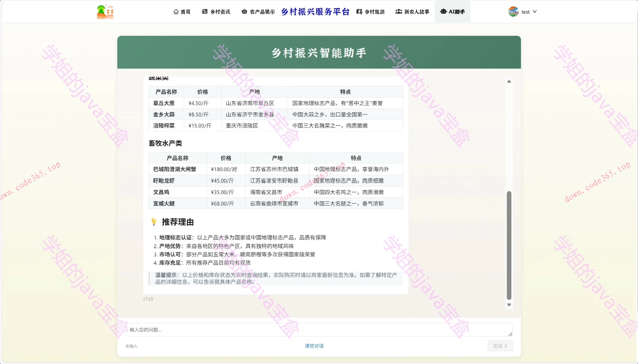Select the AI助手 tab
The image size is (638, 364).
point(453,11)
